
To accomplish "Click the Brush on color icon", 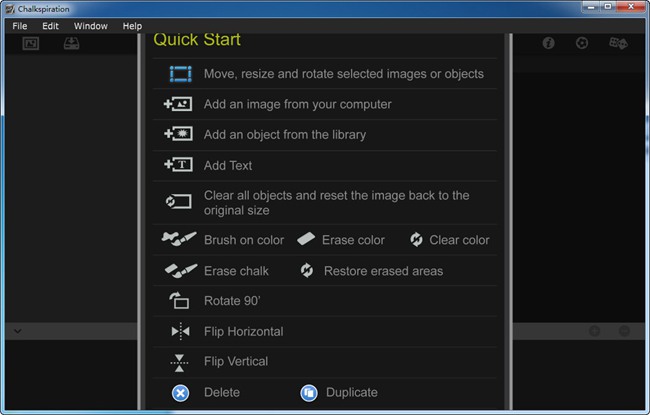I will tap(179, 240).
